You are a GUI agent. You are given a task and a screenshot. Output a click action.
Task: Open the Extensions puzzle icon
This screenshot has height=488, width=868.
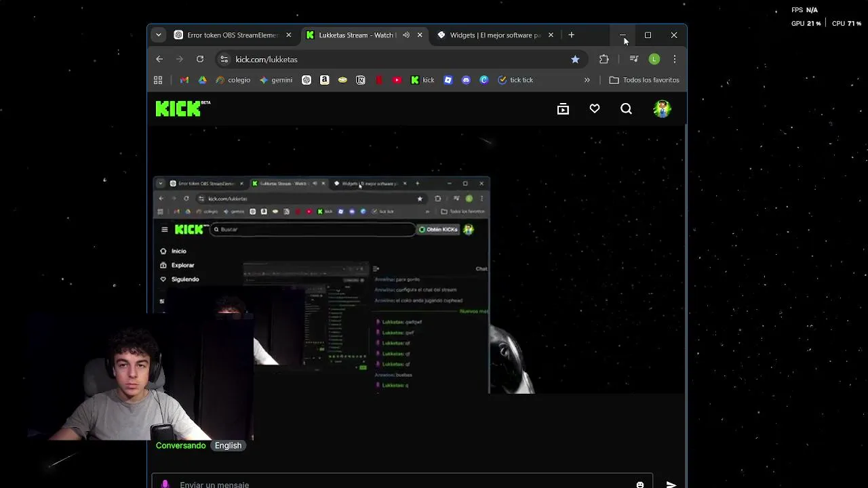(x=604, y=60)
